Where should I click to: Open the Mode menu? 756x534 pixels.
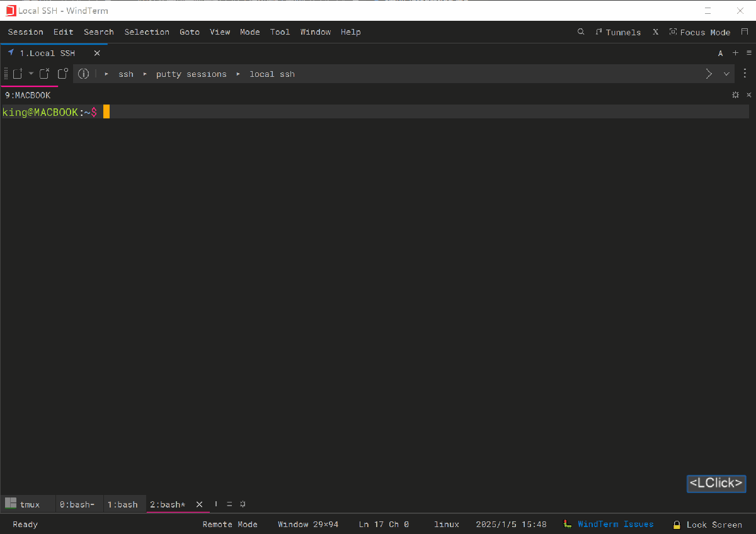click(x=250, y=32)
